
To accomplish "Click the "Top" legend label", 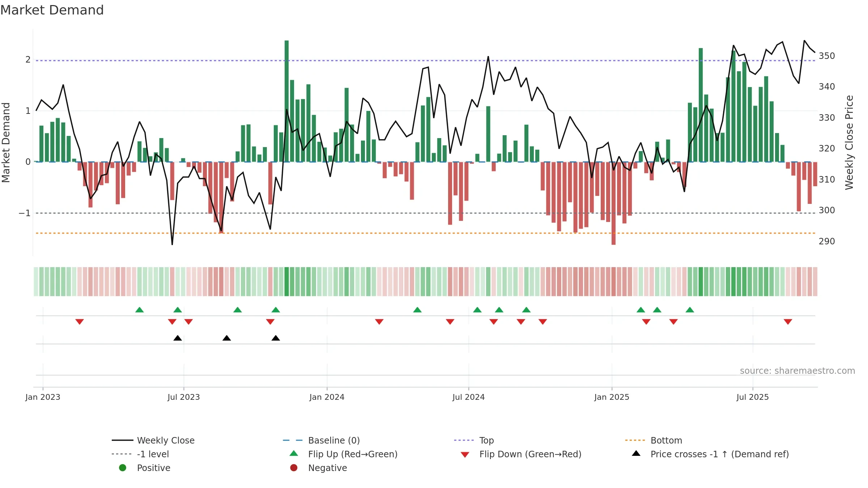I will click(x=486, y=441).
